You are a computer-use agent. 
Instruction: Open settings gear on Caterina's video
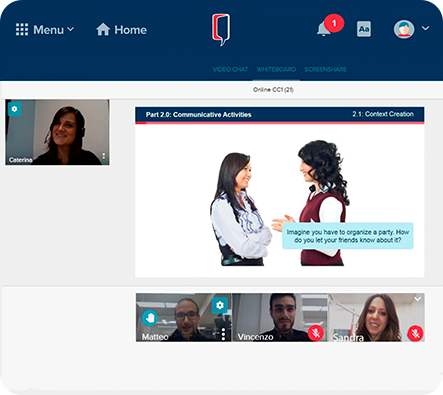(x=14, y=109)
